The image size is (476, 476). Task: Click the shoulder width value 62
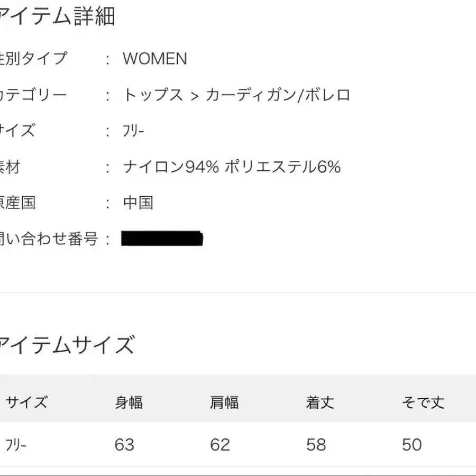(220, 445)
